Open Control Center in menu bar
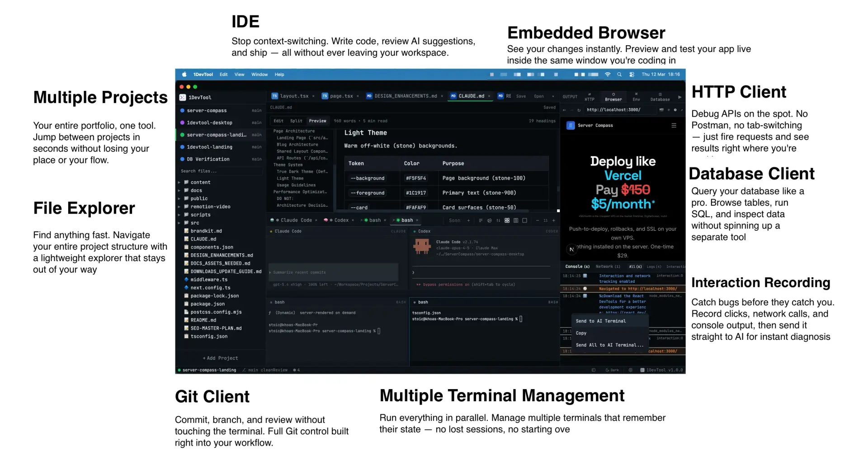 pos(632,74)
